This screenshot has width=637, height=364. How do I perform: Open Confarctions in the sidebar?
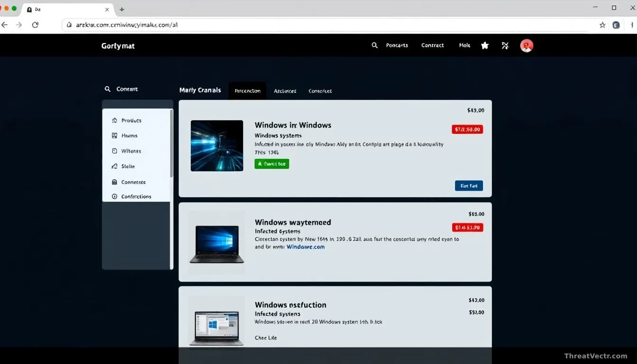[136, 196]
